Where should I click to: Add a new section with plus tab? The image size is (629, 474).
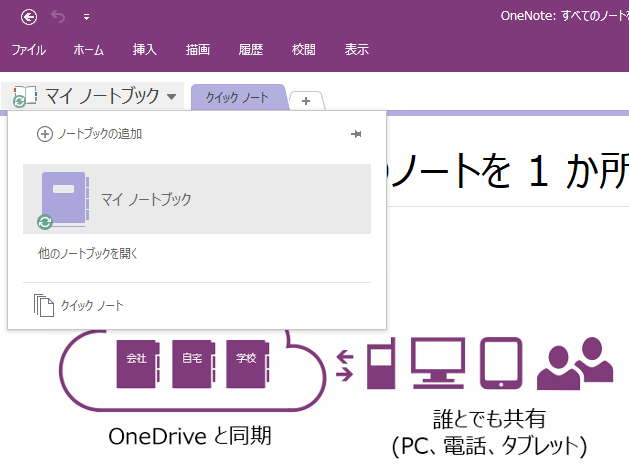click(306, 101)
